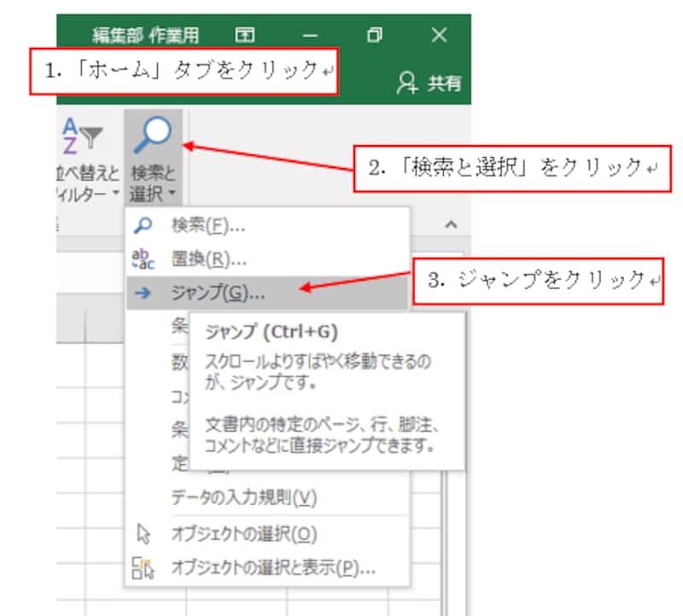Click the ribbon display options icon in the title bar
Image resolution: width=683 pixels, height=616 pixels.
tap(247, 35)
